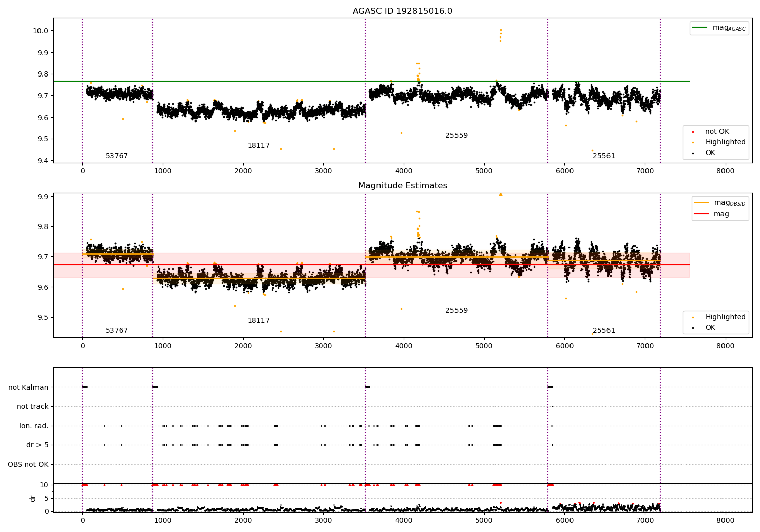Click the 'not Kalman' axis label
This screenshot has width=760, height=532.
point(28,388)
